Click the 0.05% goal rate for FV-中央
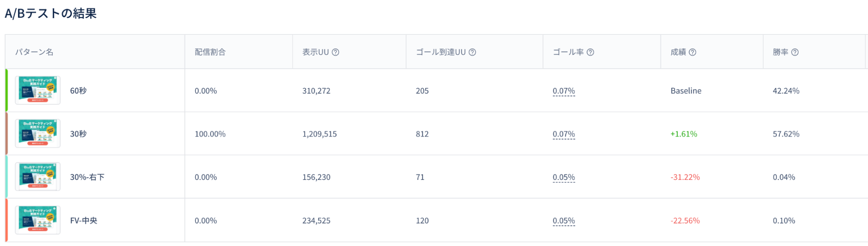 pyautogui.click(x=564, y=221)
